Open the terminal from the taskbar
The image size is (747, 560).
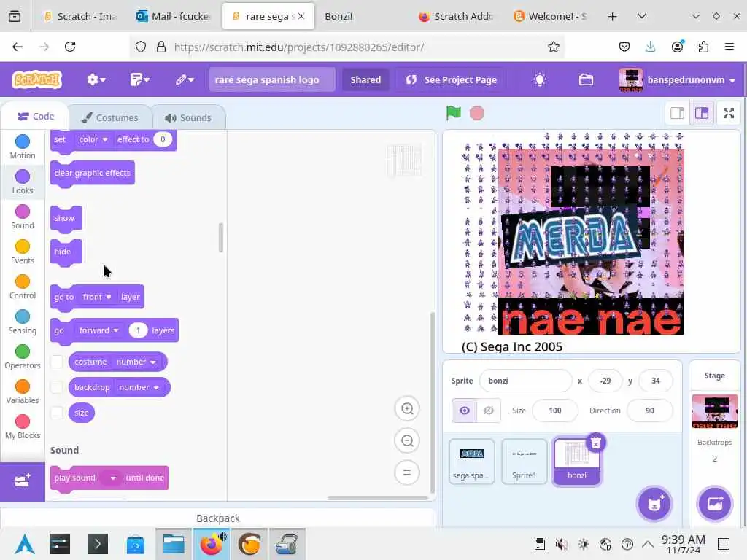98,544
